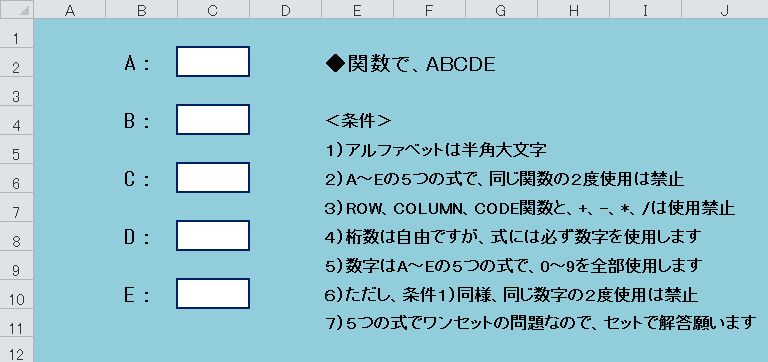768x362 pixels.
Task: Click condition 7 text about ワンセット
Action: (x=541, y=323)
